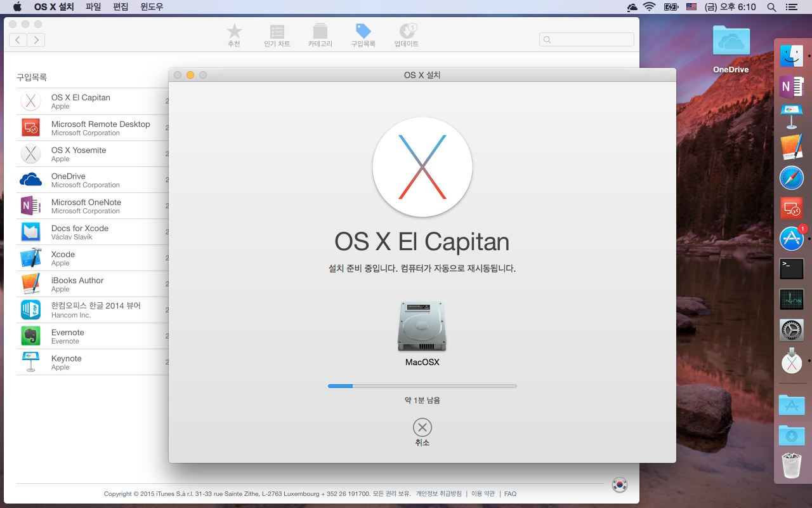This screenshot has height=508, width=812.
Task: Open the Trash in the Dock
Action: 792,465
